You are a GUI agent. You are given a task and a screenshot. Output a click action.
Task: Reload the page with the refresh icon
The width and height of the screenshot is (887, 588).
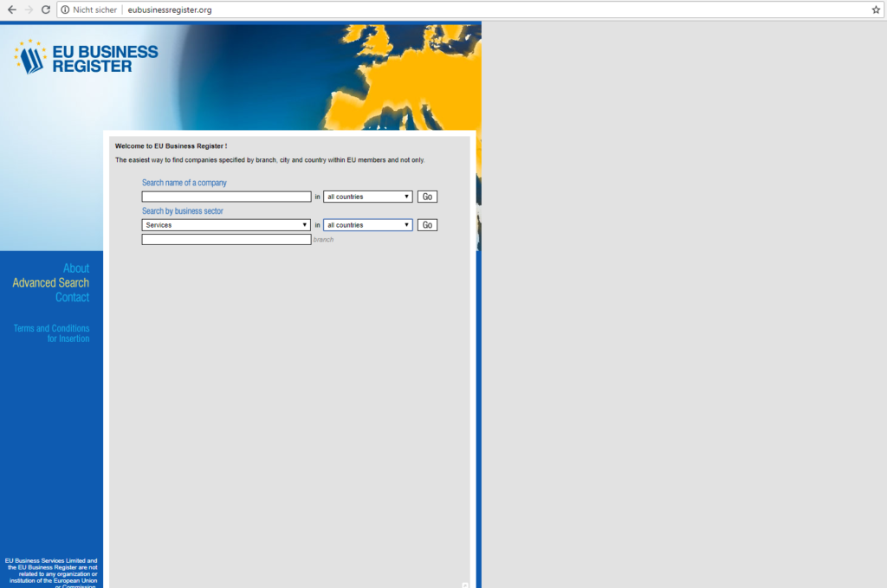[x=46, y=10]
